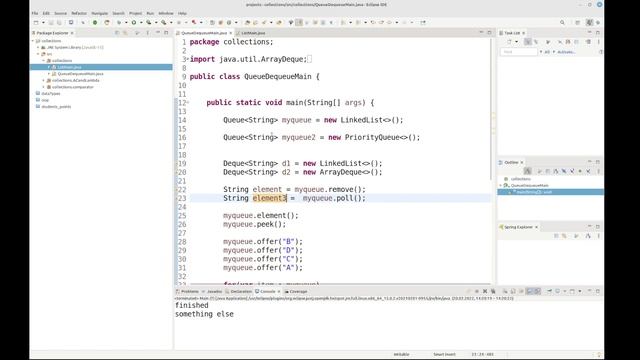Click Remove Launch X icon in Console toolbar
This screenshot has width=640, height=360.
pos(485,291)
